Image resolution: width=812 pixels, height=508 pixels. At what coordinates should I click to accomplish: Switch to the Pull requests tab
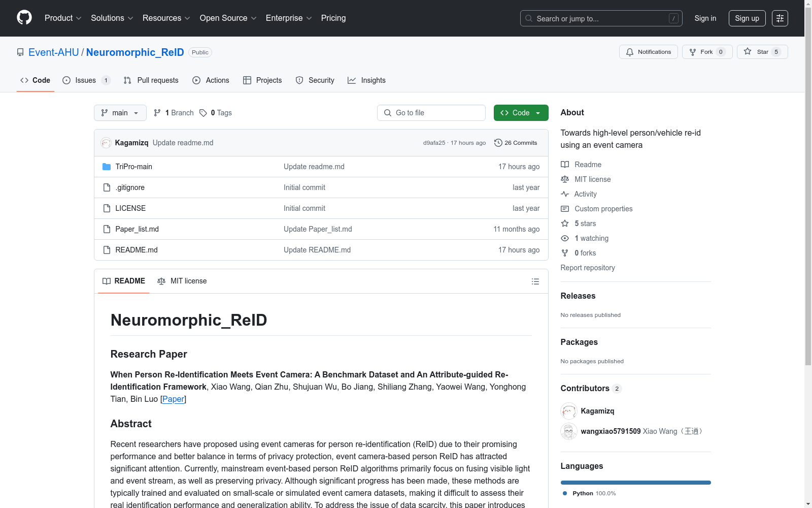click(x=151, y=80)
